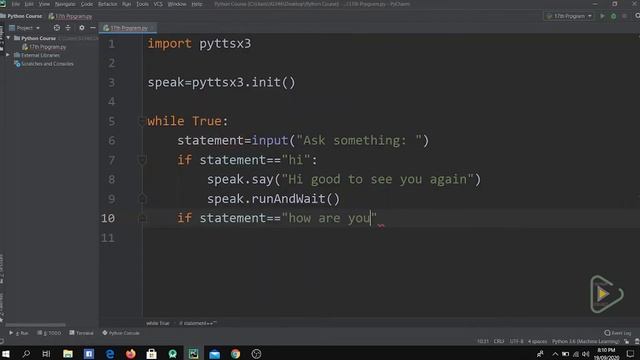The image size is (640, 360).
Task: Switch to PyCharm in the taskbar
Action: click(x=193, y=353)
